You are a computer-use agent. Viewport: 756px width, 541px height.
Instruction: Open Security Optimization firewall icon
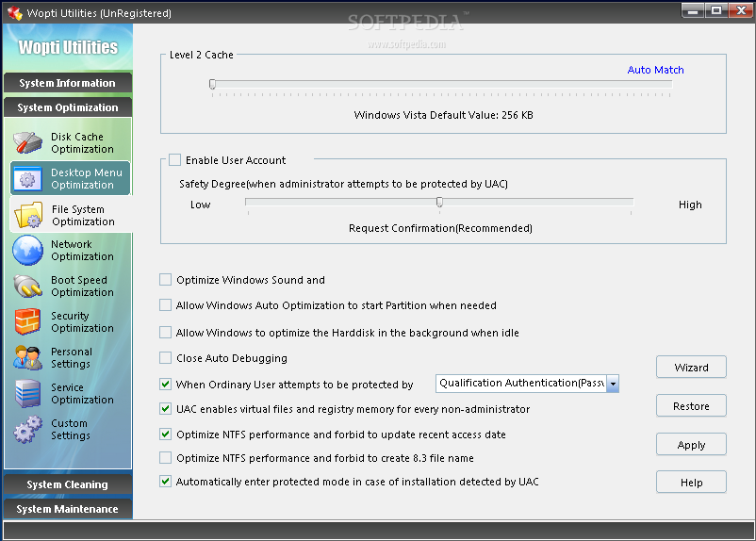click(27, 321)
